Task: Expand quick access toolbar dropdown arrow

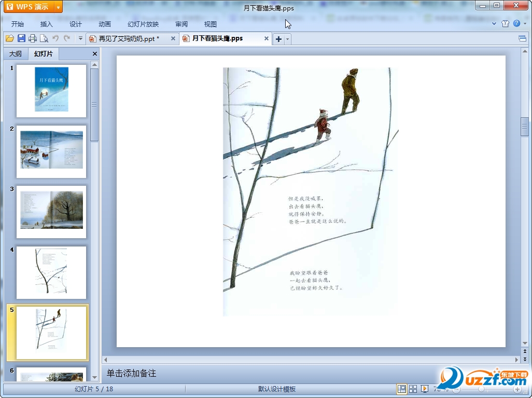Action: [x=80, y=38]
